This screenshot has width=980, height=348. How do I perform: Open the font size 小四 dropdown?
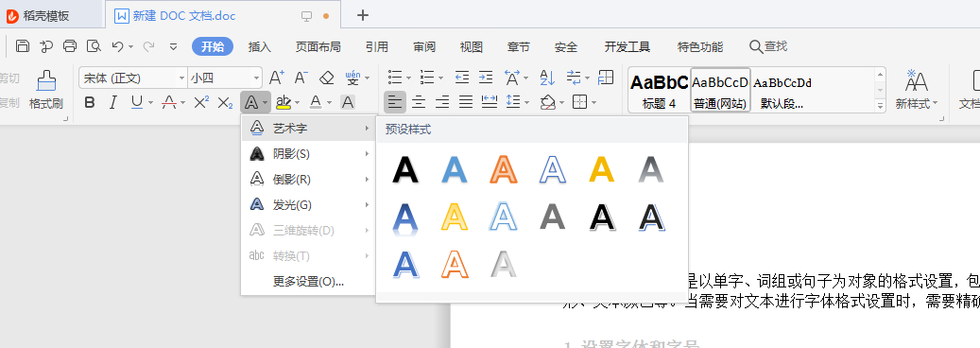(257, 78)
